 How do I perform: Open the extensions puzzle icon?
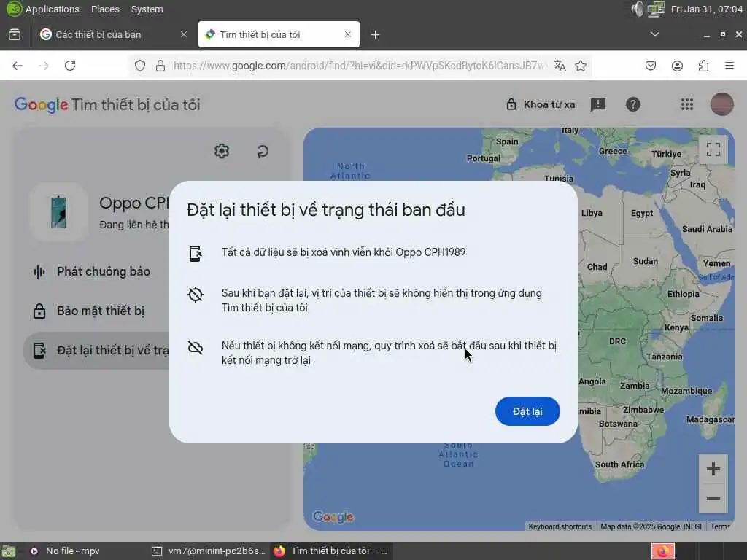click(x=703, y=66)
